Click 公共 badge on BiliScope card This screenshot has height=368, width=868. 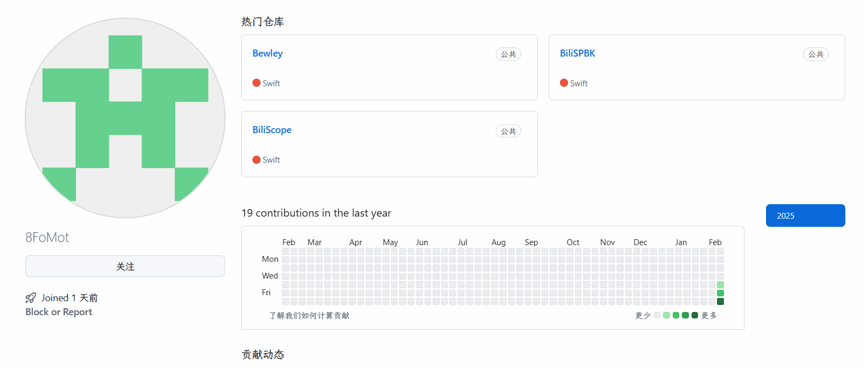coord(508,131)
